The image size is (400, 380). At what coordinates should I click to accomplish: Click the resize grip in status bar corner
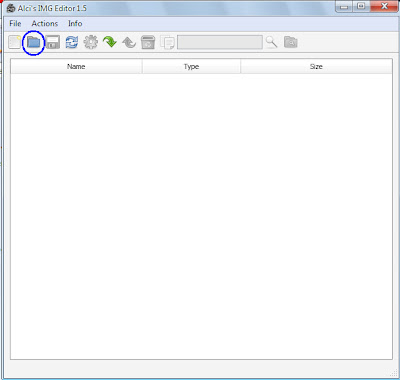coord(394,373)
